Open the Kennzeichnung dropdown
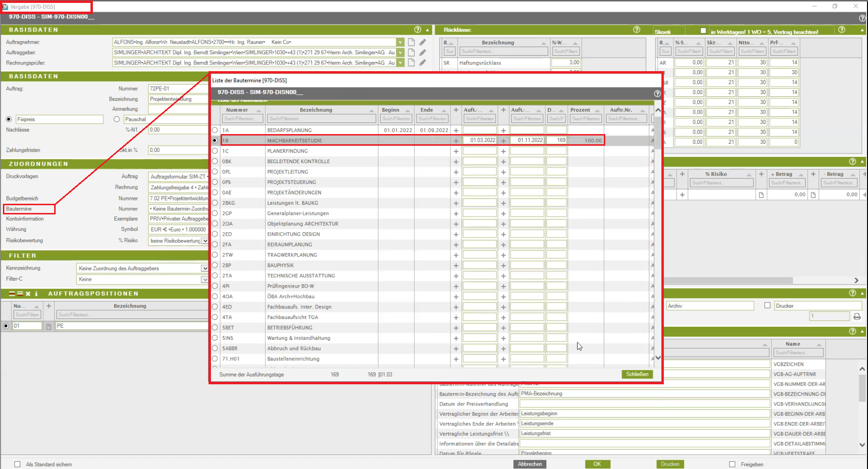This screenshot has width=868, height=469. (204, 268)
